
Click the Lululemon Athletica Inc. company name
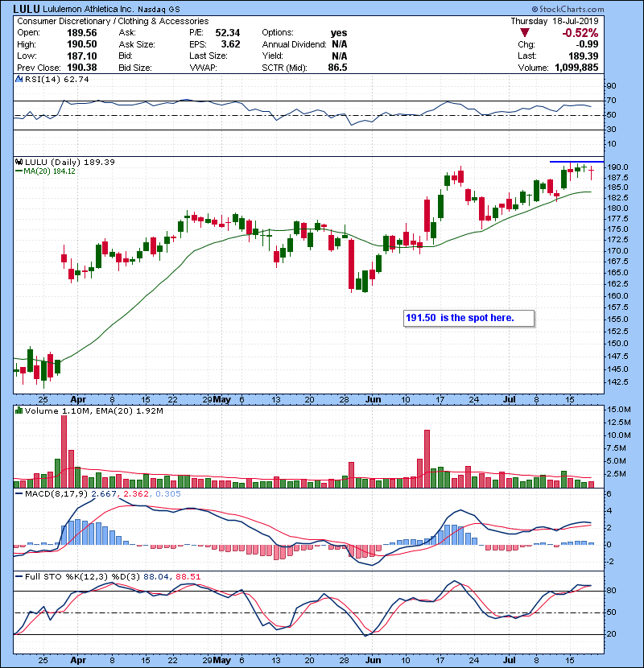click(89, 9)
